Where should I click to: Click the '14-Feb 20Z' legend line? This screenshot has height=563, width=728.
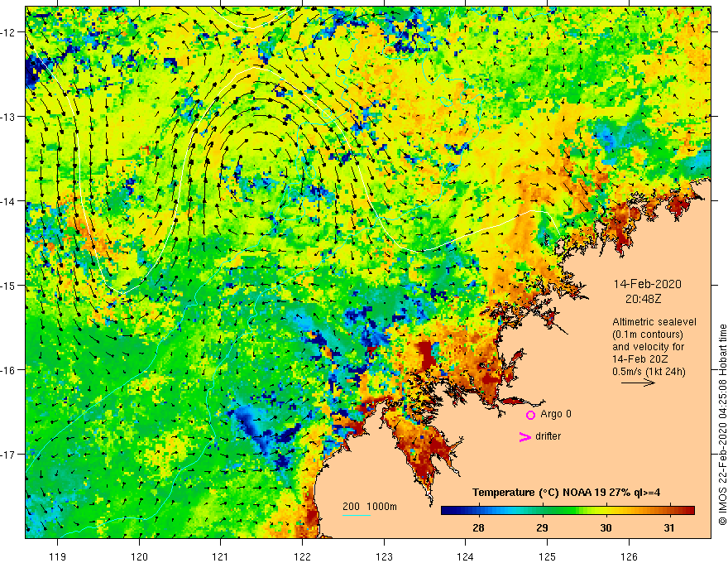click(639, 359)
